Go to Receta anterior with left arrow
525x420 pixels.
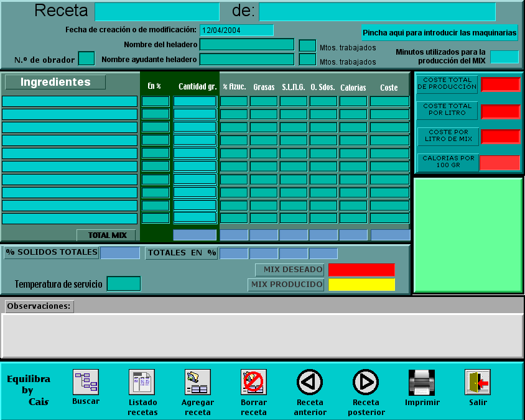(x=310, y=382)
